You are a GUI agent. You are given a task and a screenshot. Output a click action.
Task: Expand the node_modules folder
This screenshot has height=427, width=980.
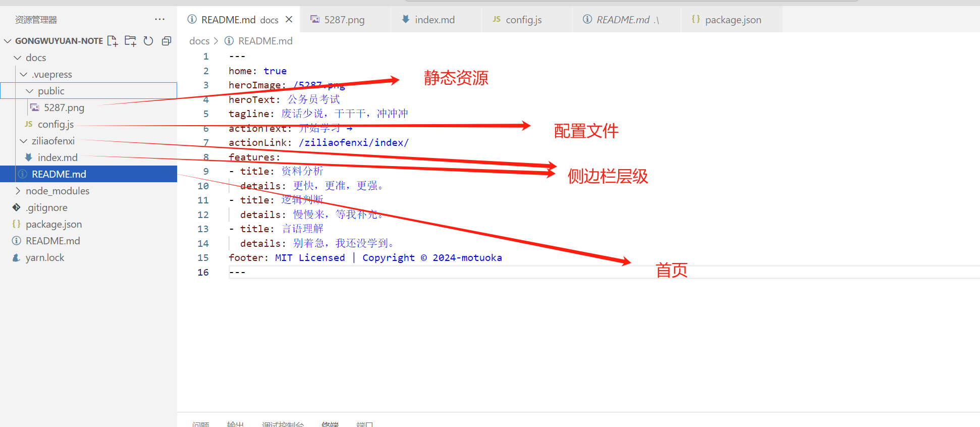point(57,191)
